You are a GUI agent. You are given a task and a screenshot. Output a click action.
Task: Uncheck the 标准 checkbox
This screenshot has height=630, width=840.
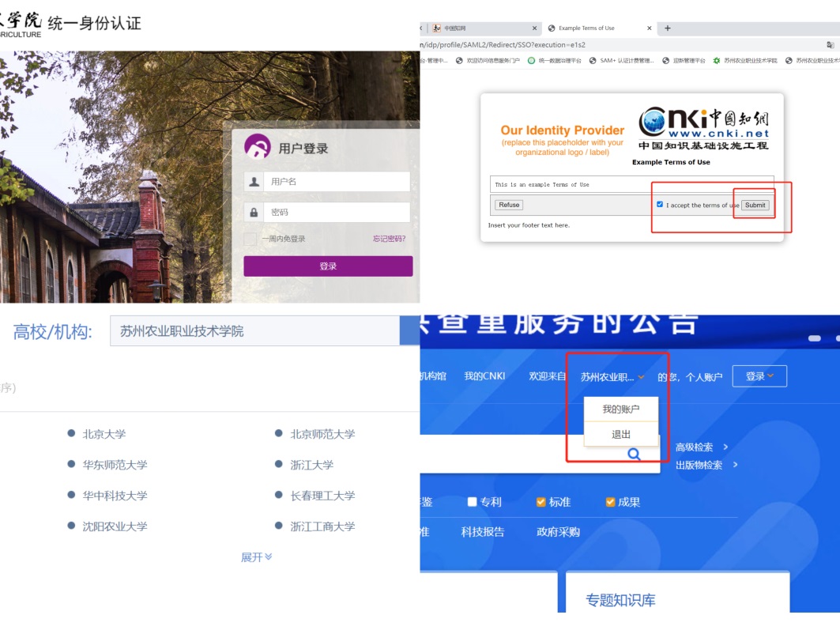[x=541, y=502]
